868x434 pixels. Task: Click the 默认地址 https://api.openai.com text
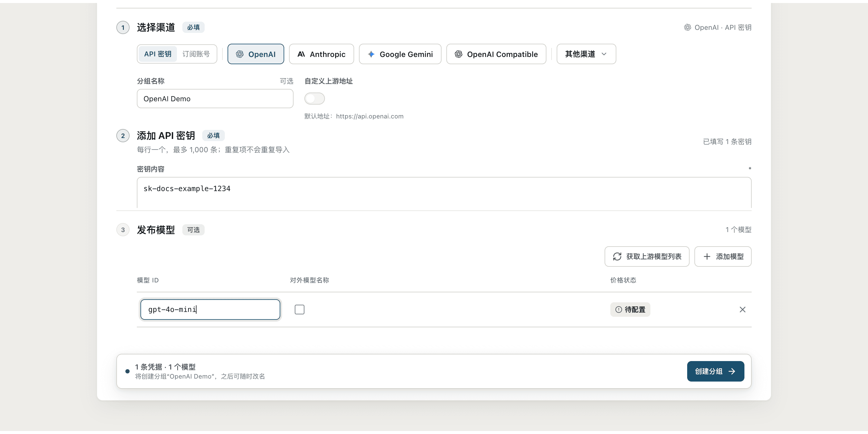(x=354, y=116)
